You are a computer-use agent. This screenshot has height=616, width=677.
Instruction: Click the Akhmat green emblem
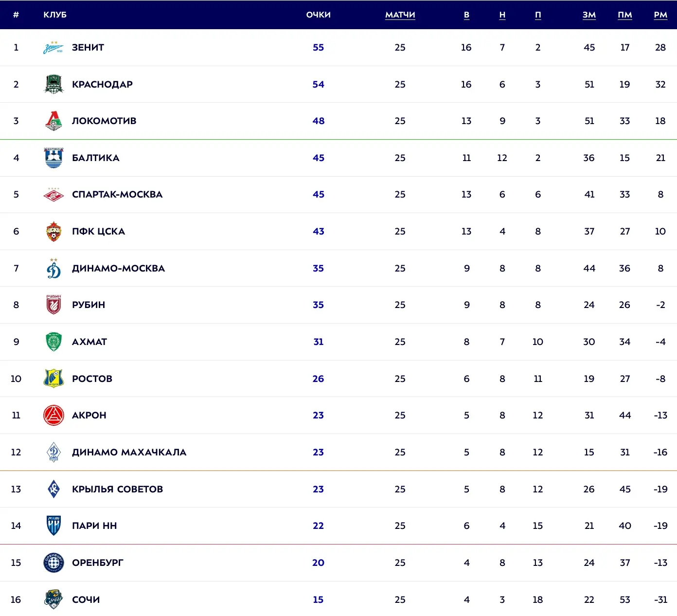tap(53, 342)
